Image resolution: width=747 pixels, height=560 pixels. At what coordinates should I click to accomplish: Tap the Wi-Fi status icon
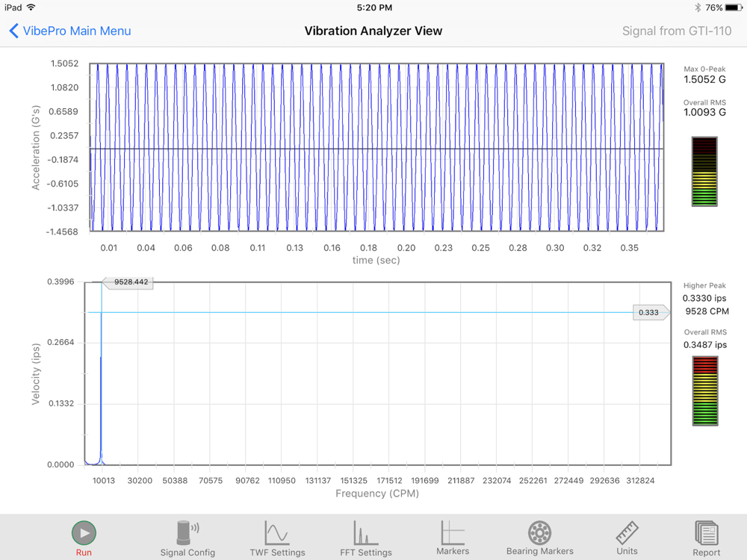(31, 7)
